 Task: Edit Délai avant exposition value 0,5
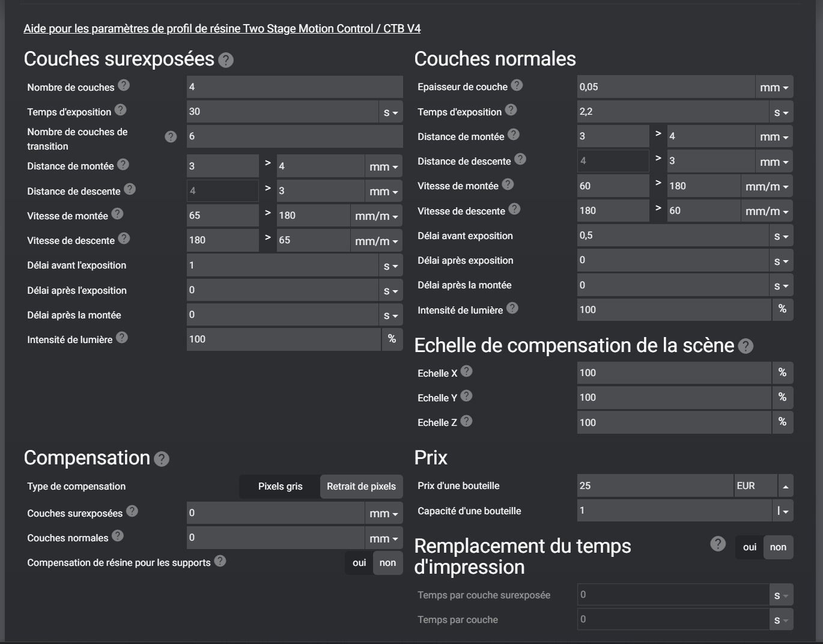673,235
